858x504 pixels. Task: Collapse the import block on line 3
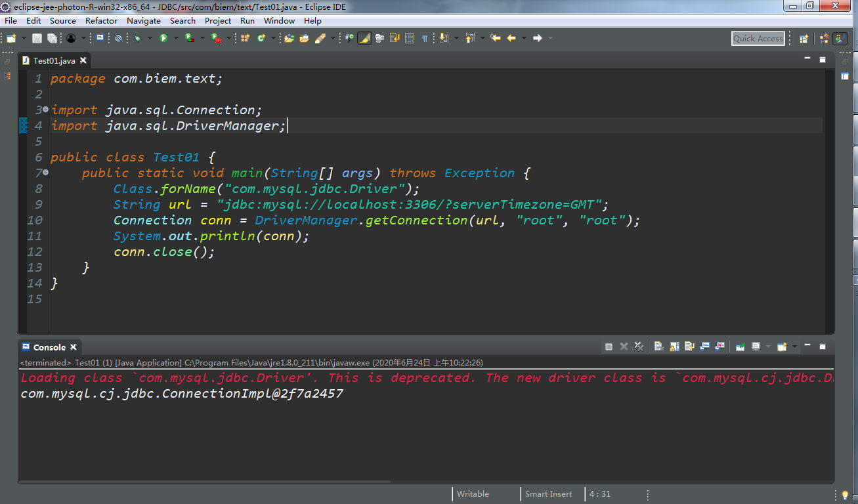click(45, 109)
